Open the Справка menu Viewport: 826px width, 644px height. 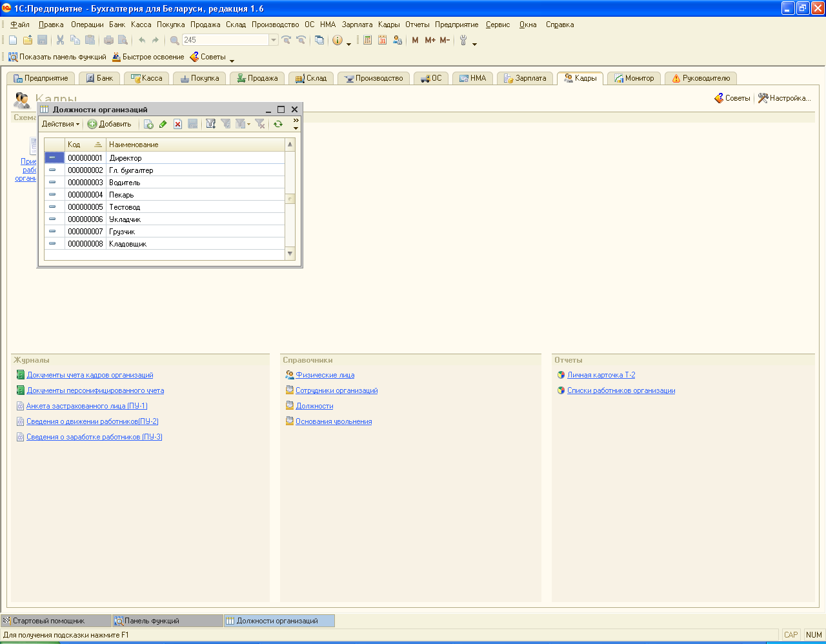pyautogui.click(x=560, y=25)
